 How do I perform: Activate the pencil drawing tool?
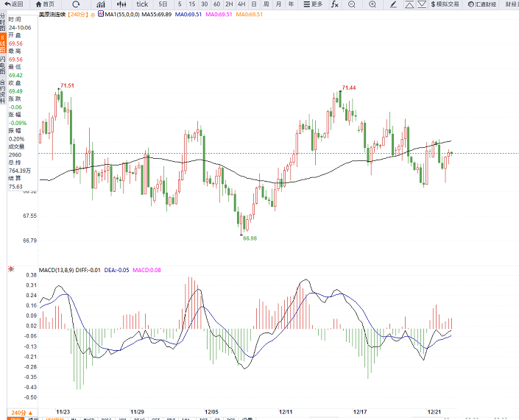393,4
